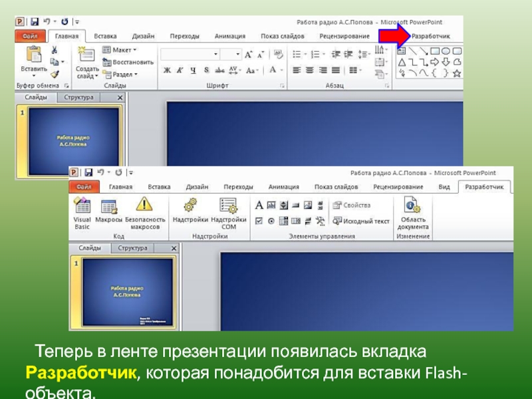Decrease font size with small A icon
The height and width of the screenshot is (399, 532).
click(261, 55)
